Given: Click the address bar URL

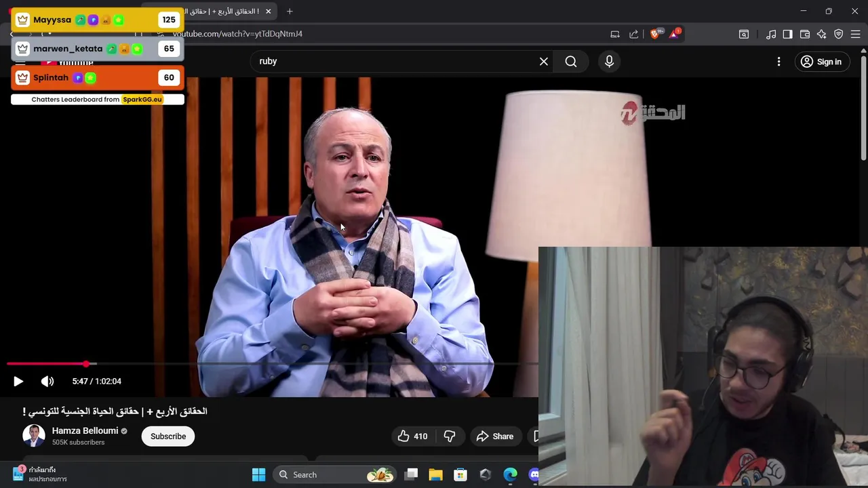Looking at the screenshot, I should coord(237,34).
